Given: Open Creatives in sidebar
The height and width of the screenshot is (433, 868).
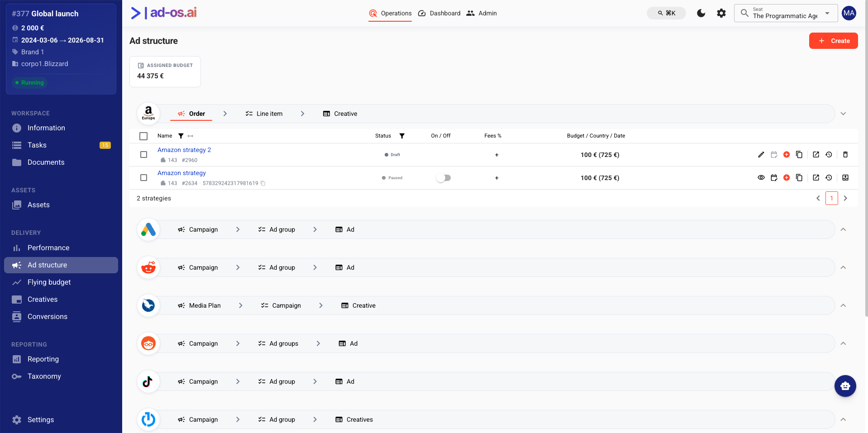Looking at the screenshot, I should click(61, 300).
